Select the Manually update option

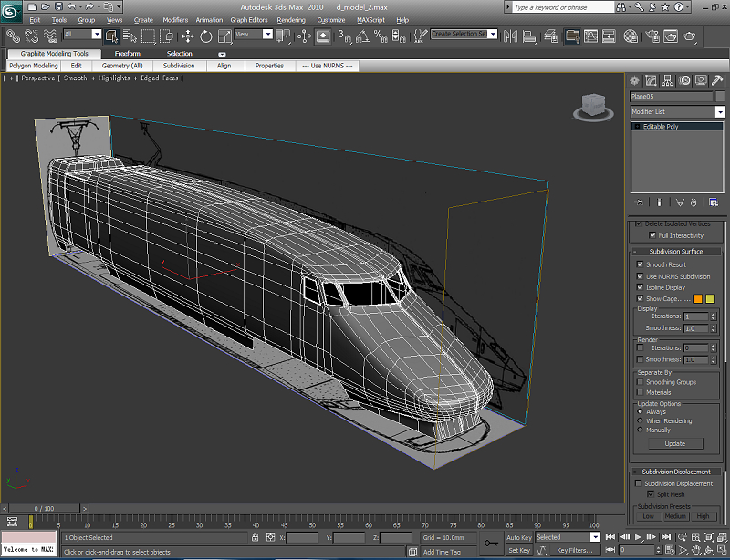pos(641,430)
